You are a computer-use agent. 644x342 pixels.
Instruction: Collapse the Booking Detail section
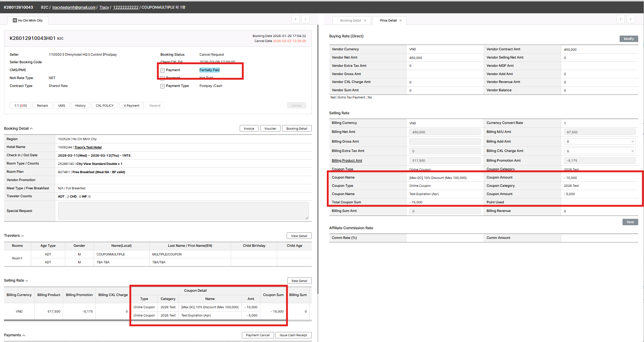31,129
